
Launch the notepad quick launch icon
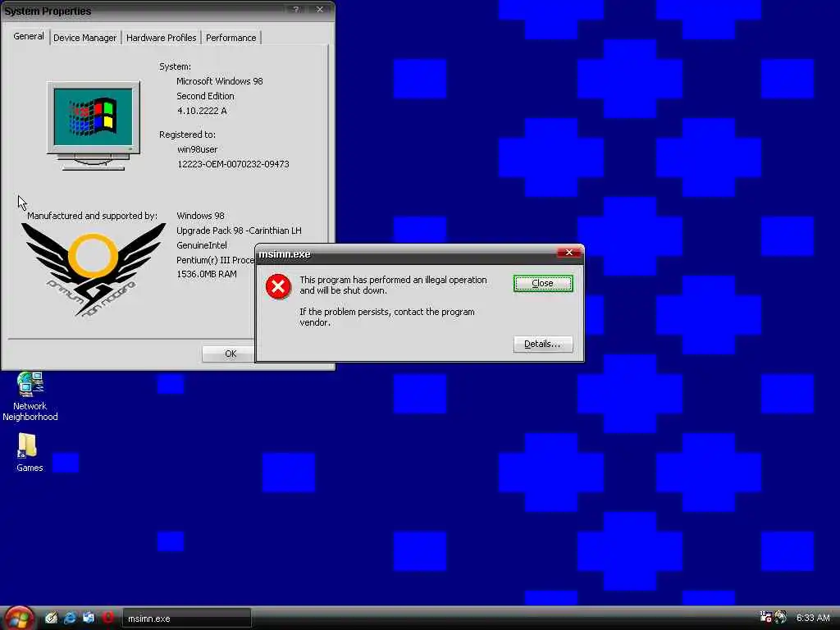51,618
